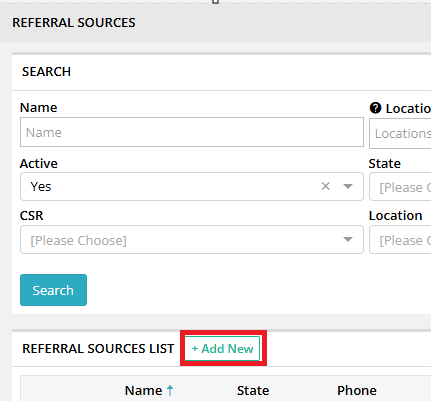Open the Location Please Choose dropdown
Screen dimensions: 431x401
pyautogui.click(x=400, y=240)
